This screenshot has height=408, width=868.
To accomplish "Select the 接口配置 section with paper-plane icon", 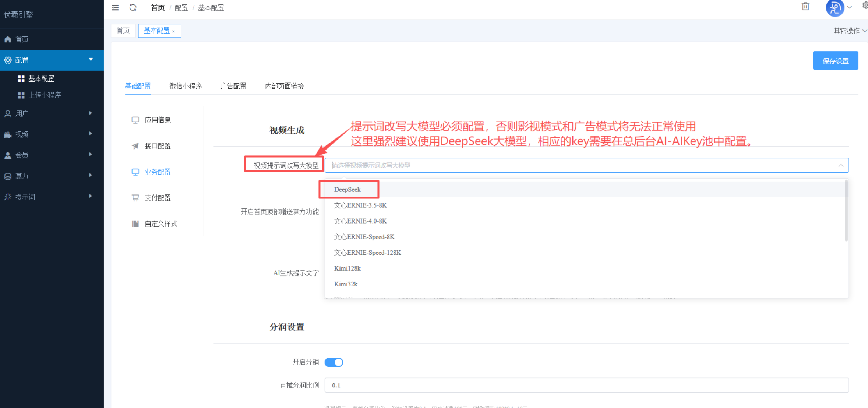I will [x=158, y=146].
